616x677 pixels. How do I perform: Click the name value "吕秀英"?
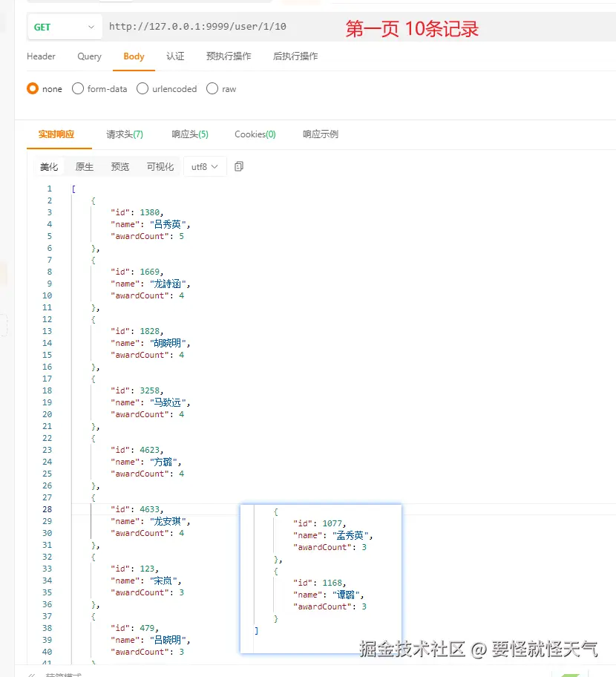coord(168,224)
